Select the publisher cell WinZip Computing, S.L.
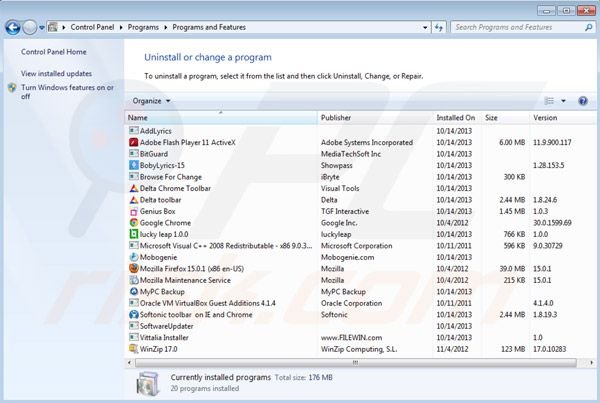The width and height of the screenshot is (600, 403). pos(359,349)
